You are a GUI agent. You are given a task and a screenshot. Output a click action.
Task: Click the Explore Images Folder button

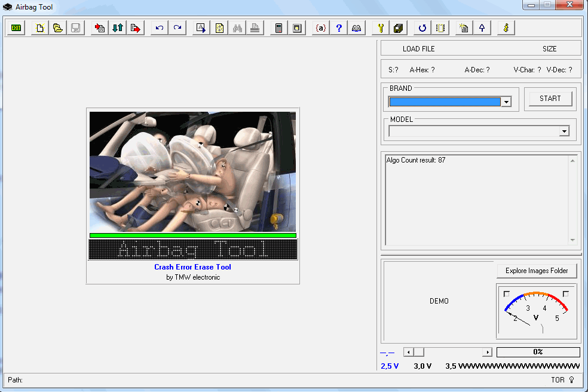pos(537,271)
